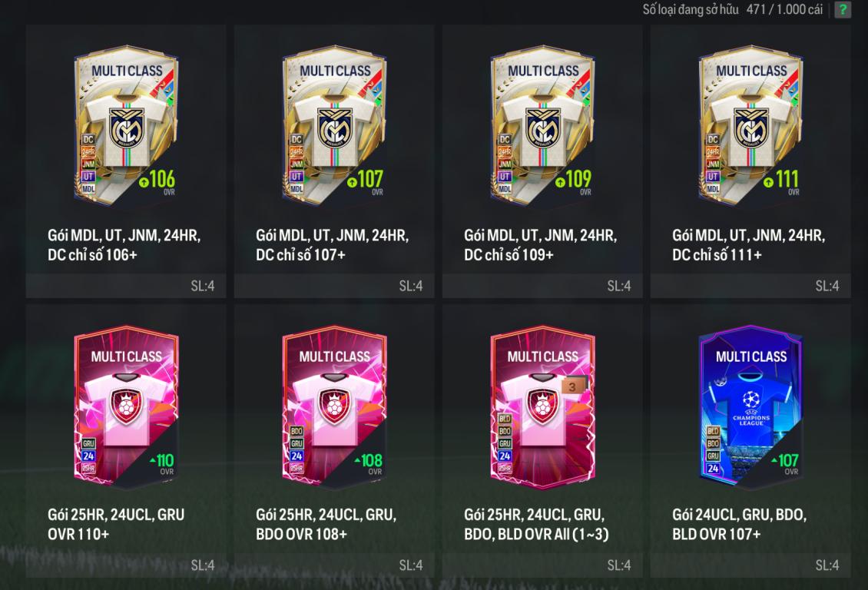The width and height of the screenshot is (868, 590).
Task: Click Gói 25HR, 24UCL, GRU OVR 110+ label
Action: [116, 524]
